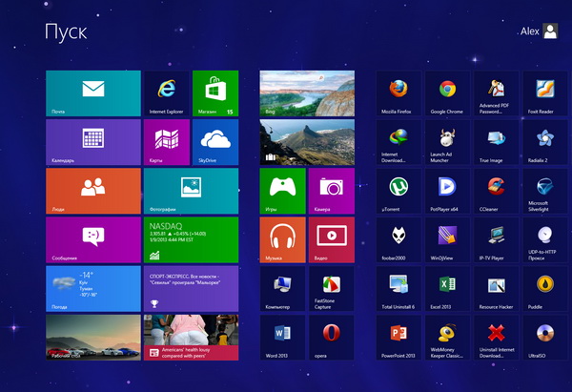Open the Bing landscape photo tile
The image size is (572, 392).
point(306,93)
